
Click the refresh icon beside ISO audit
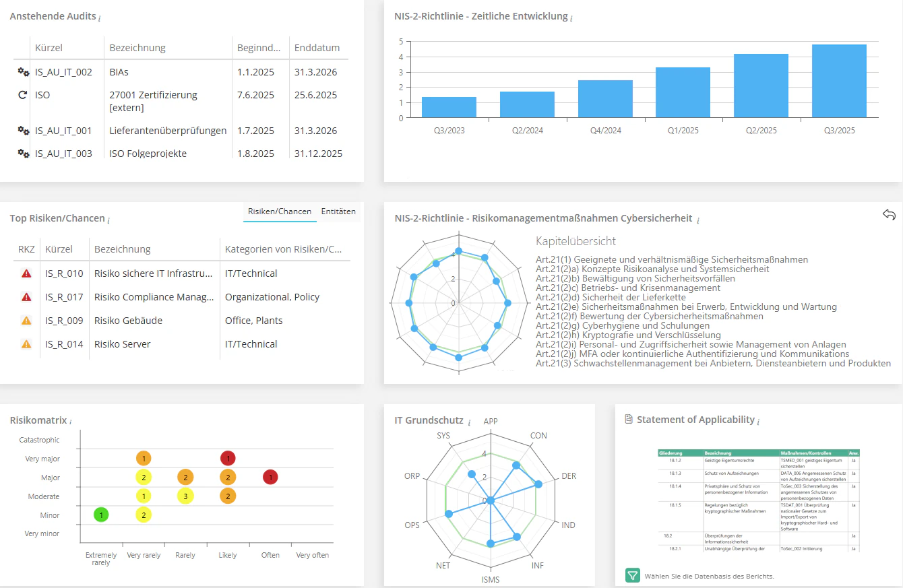click(23, 95)
